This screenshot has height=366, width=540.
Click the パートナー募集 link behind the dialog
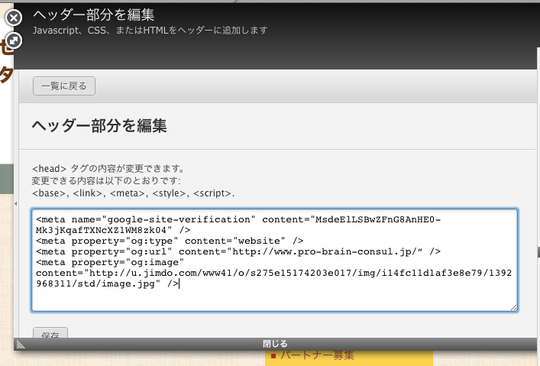[x=317, y=355]
